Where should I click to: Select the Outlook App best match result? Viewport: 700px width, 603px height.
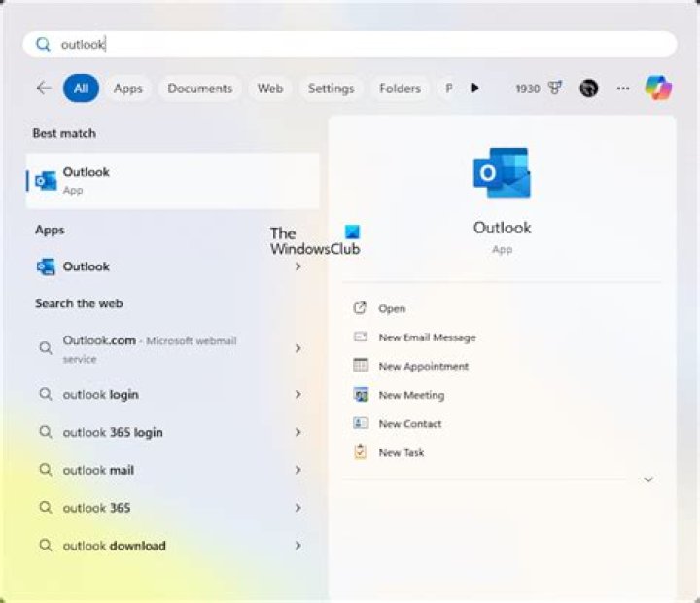click(173, 181)
